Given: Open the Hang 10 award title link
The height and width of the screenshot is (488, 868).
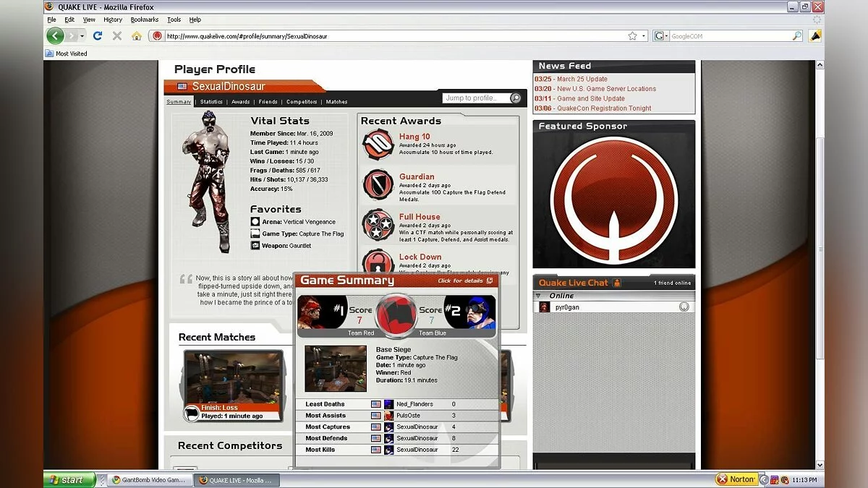Looking at the screenshot, I should click(x=414, y=137).
